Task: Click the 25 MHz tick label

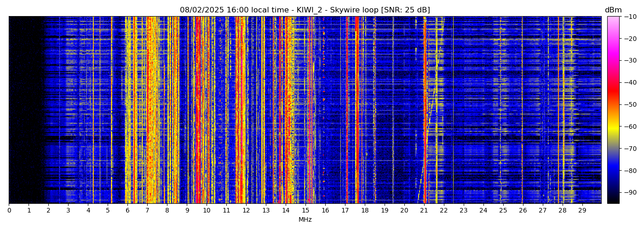Action: [x=503, y=211]
